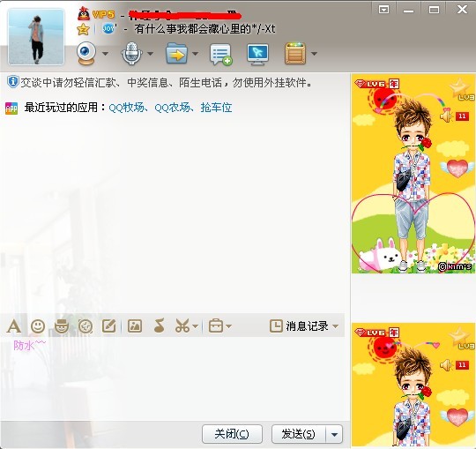Image resolution: width=476 pixels, height=449 pixels.
Task: Expand the 消息记录 dropdown arrow
Action: click(x=335, y=326)
